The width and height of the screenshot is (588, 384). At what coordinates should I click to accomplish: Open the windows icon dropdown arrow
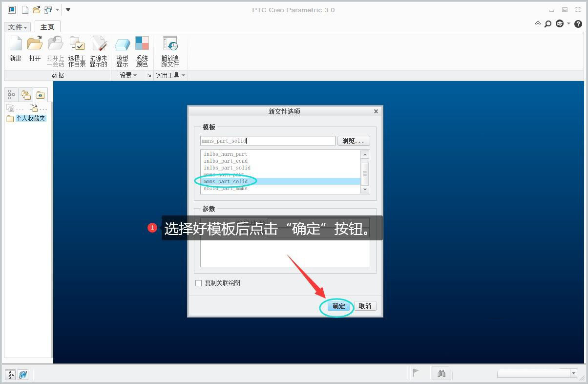click(x=57, y=10)
